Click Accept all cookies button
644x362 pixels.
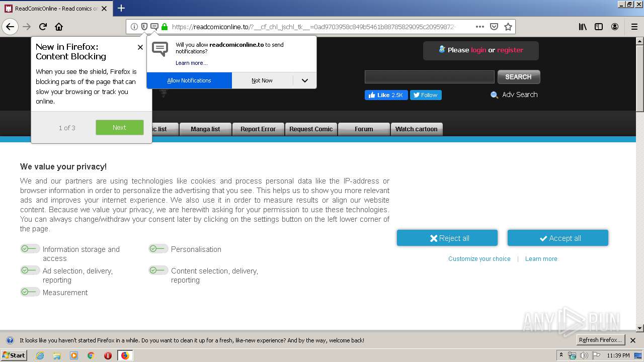[558, 238]
